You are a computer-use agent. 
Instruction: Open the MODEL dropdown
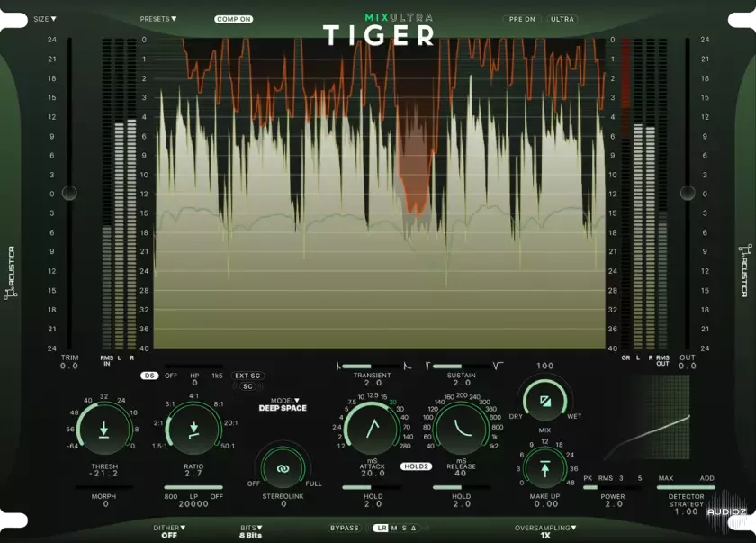(x=285, y=400)
